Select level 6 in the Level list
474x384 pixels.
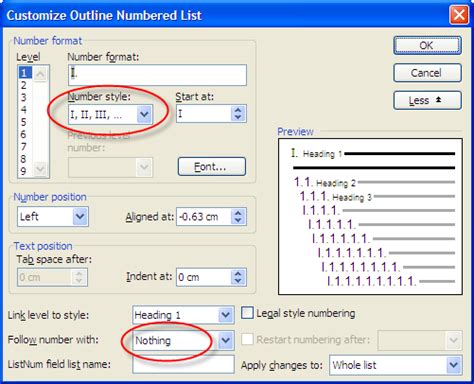pyautogui.click(x=24, y=134)
